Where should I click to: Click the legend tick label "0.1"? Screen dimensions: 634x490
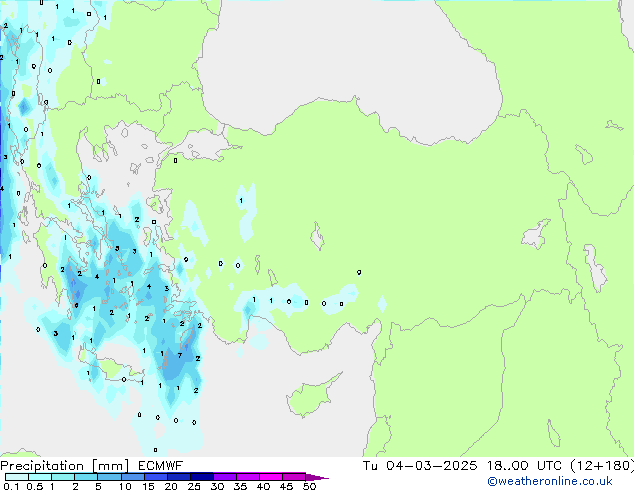click(11, 486)
